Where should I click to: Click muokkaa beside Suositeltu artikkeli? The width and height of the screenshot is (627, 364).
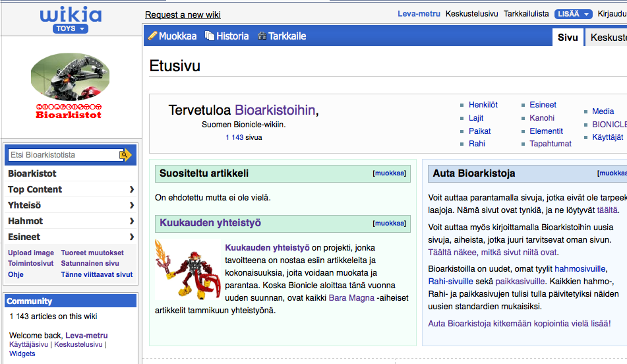390,173
